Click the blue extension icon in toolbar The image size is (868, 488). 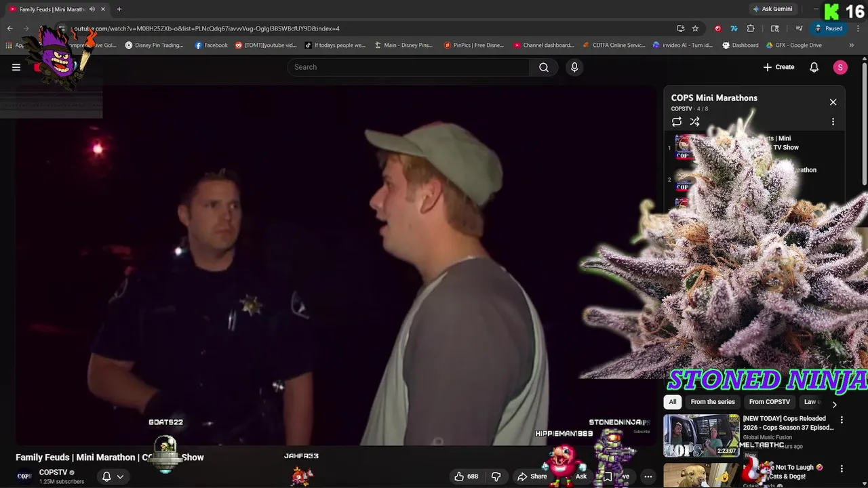(734, 28)
